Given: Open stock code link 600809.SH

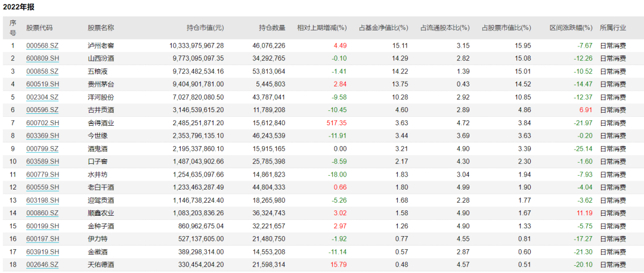Looking at the screenshot, I should coord(43,58).
